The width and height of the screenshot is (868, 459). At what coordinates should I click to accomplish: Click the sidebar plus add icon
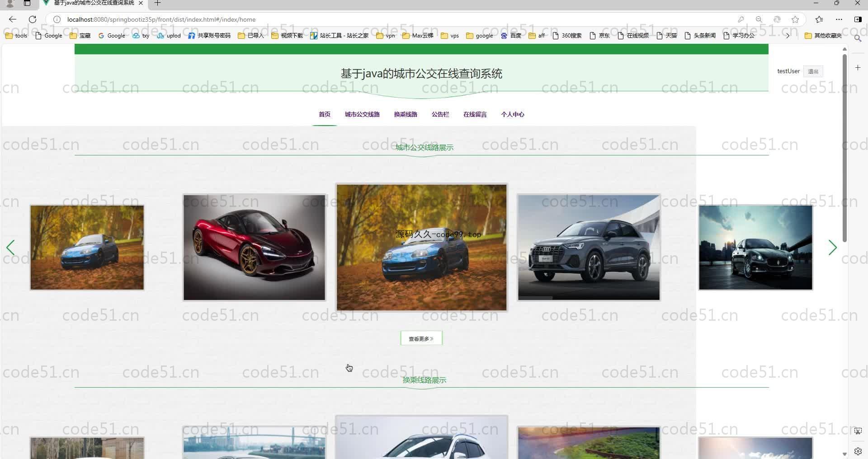858,68
